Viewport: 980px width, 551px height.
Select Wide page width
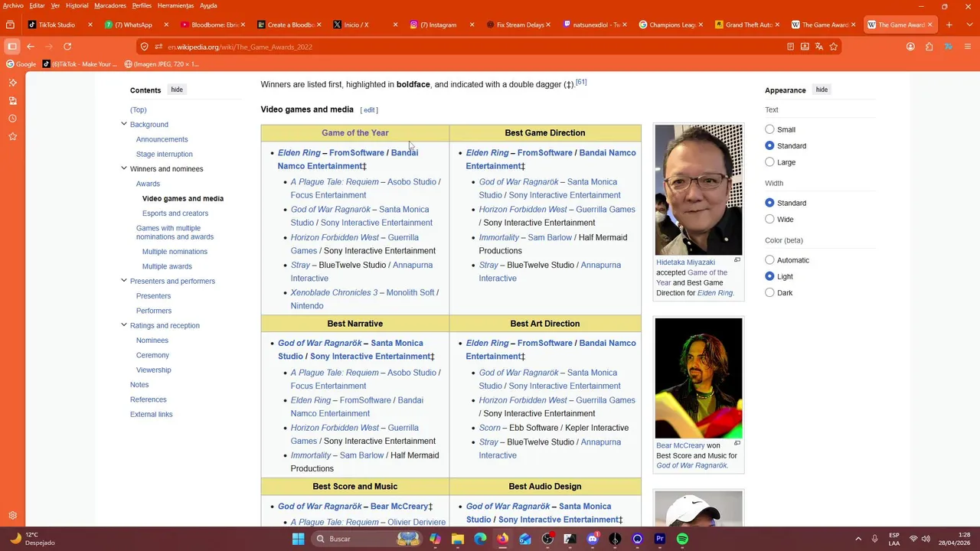pos(769,219)
